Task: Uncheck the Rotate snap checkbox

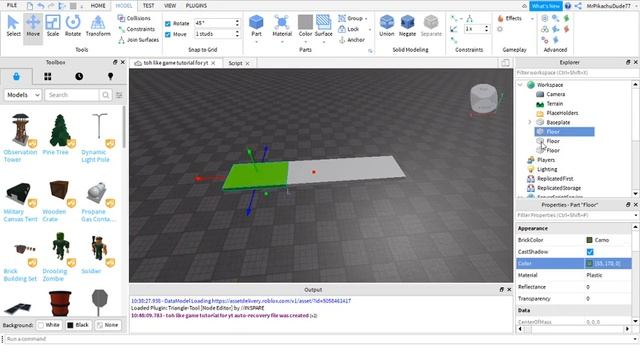Action: click(168, 24)
